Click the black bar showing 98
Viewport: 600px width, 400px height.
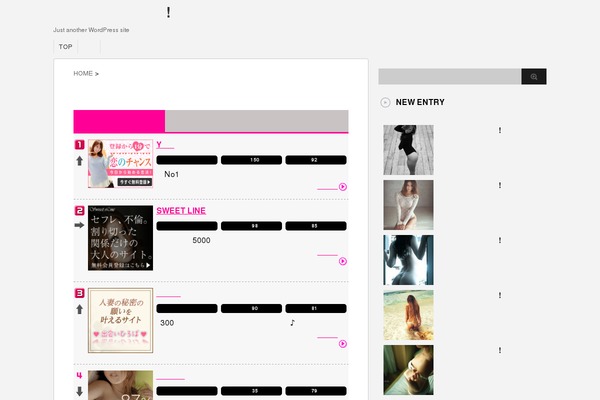point(251,226)
